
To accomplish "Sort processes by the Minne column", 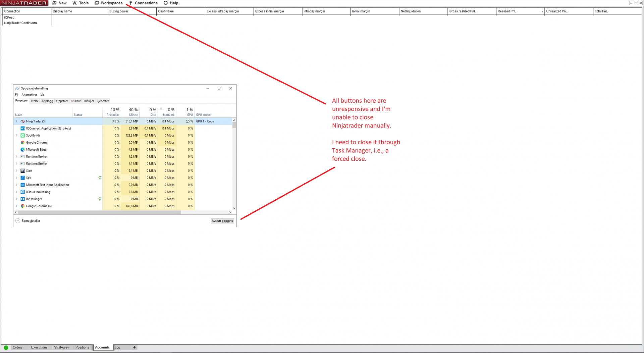I will (130, 112).
